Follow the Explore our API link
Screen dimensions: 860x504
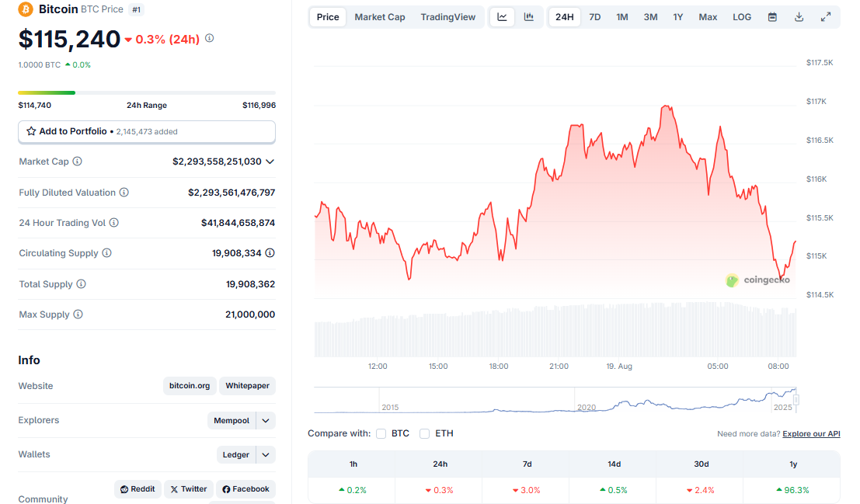[x=811, y=434]
